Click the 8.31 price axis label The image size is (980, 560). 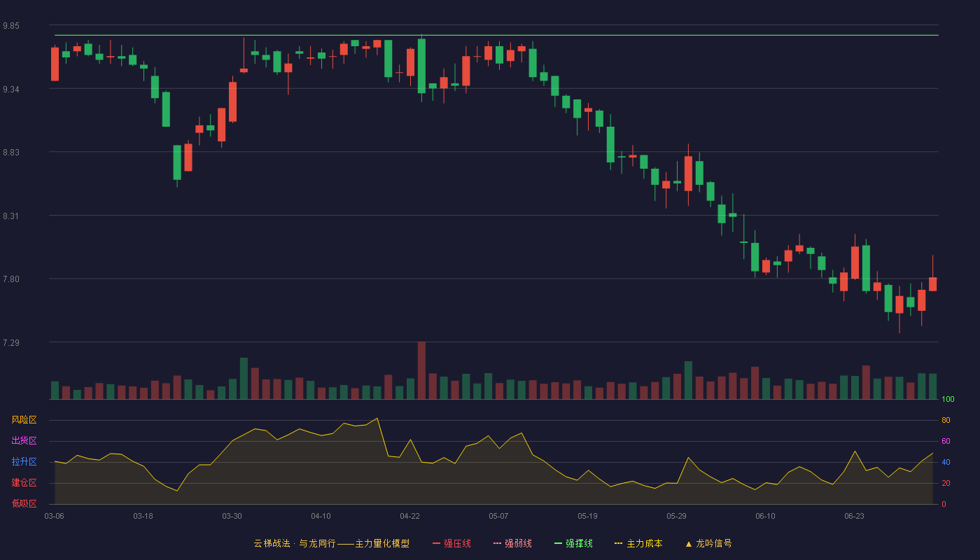11,216
